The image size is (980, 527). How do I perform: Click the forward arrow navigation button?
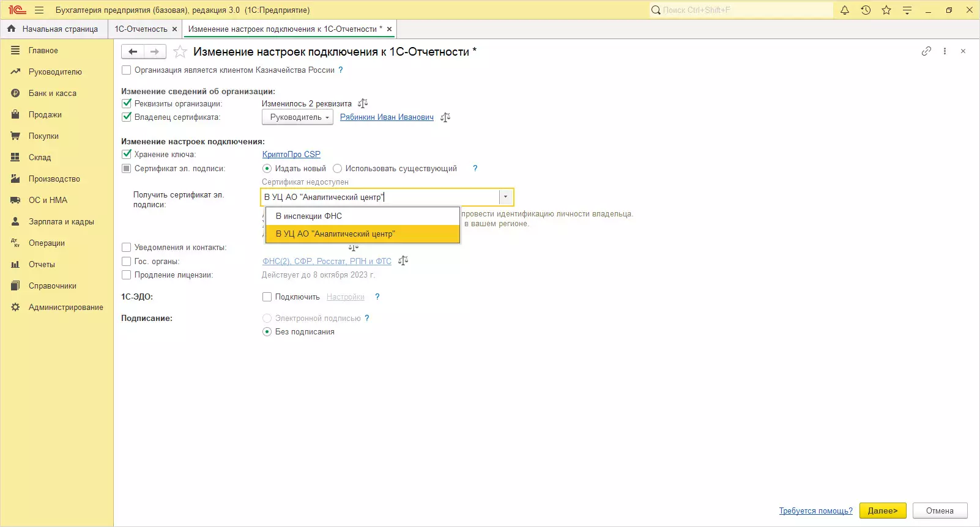point(155,52)
